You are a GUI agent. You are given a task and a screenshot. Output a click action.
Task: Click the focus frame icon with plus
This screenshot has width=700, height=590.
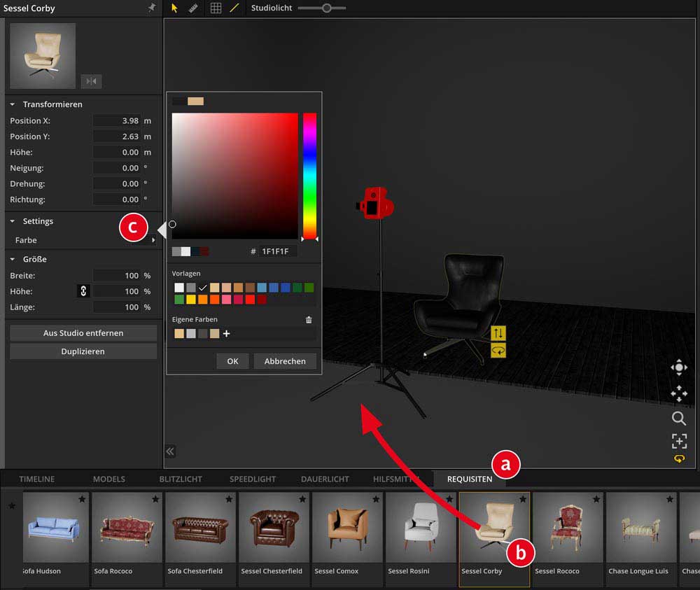pos(678,440)
